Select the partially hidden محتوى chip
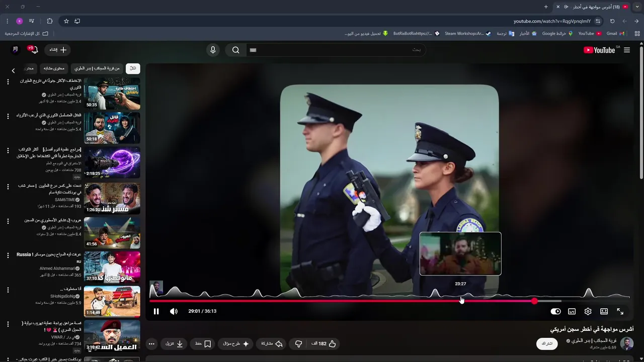The height and width of the screenshot is (362, 644). pyautogui.click(x=29, y=68)
